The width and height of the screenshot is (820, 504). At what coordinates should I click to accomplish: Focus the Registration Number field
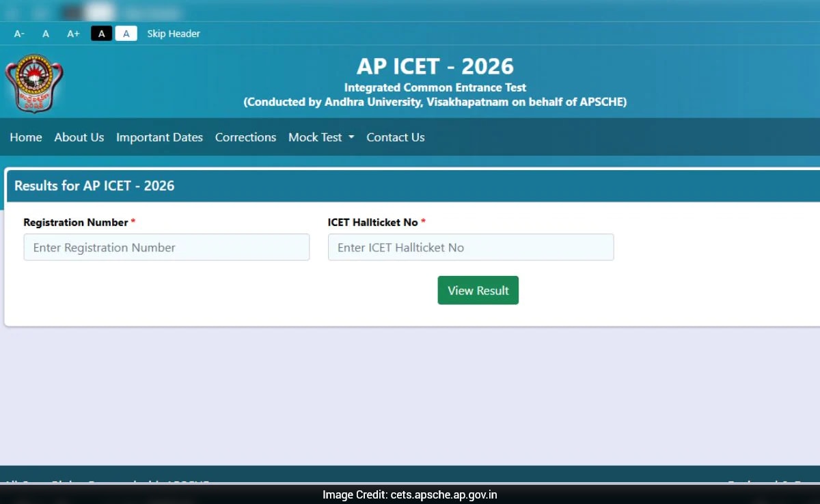[x=167, y=247]
